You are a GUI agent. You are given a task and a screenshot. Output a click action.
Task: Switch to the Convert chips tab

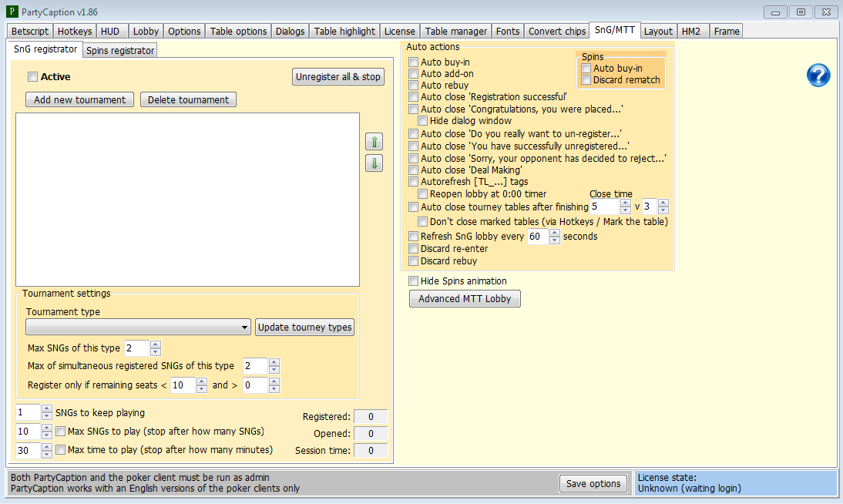[557, 31]
